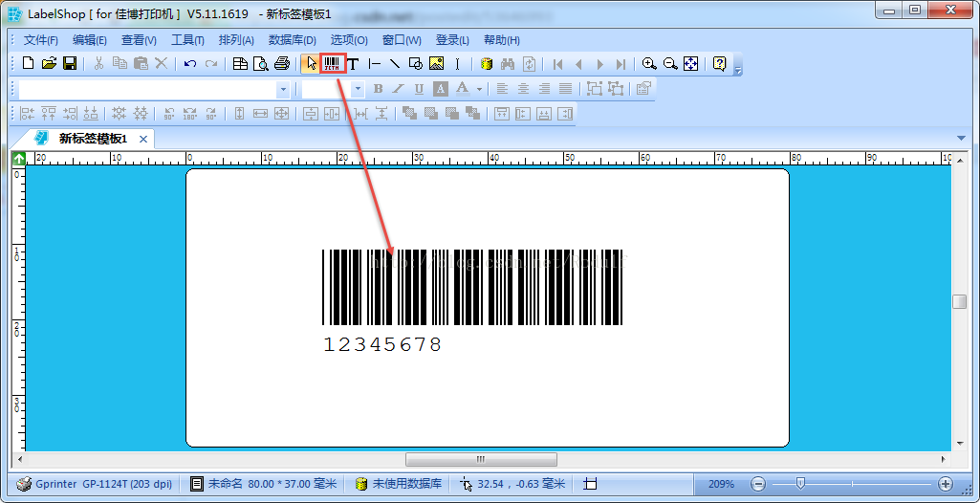Go to the last record

621,64
